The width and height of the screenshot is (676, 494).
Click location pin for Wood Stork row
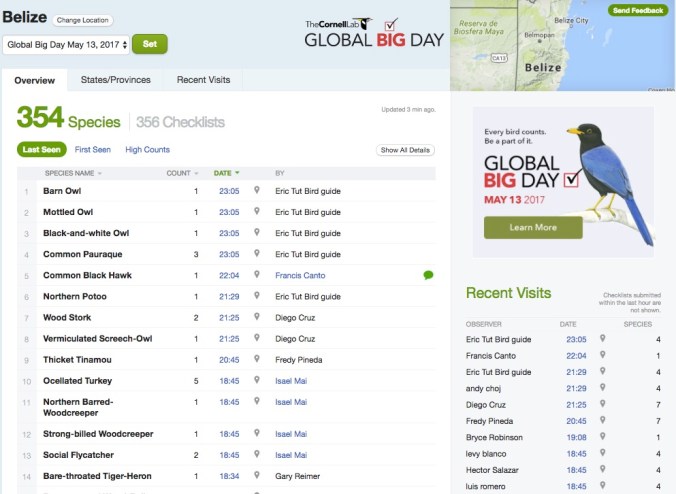coord(257,317)
